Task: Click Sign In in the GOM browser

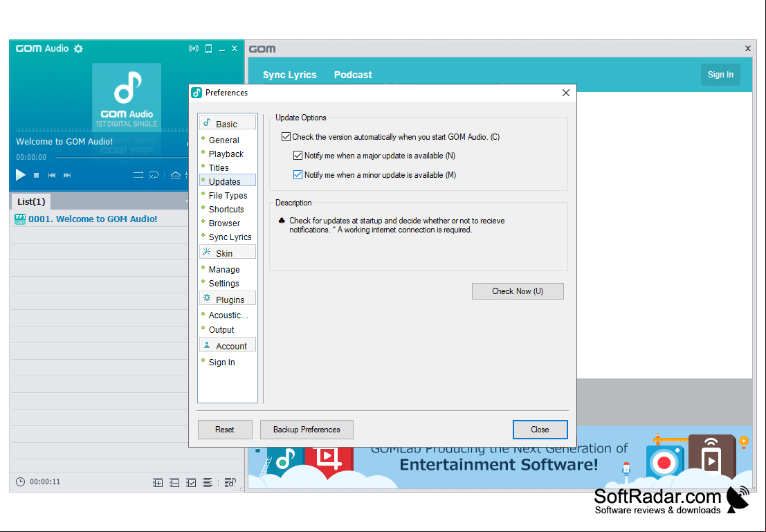Action: [720, 75]
